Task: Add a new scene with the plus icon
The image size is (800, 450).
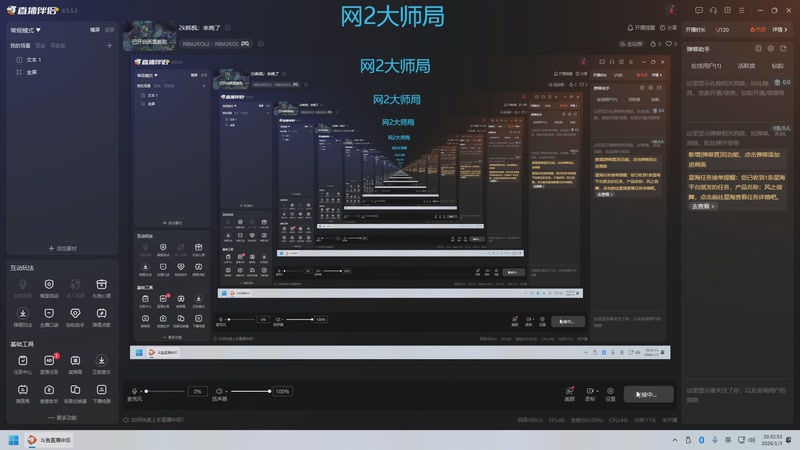Action: tap(109, 45)
